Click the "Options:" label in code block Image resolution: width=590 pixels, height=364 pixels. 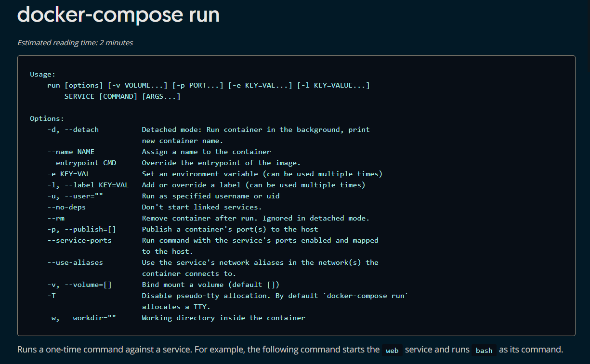click(x=47, y=118)
